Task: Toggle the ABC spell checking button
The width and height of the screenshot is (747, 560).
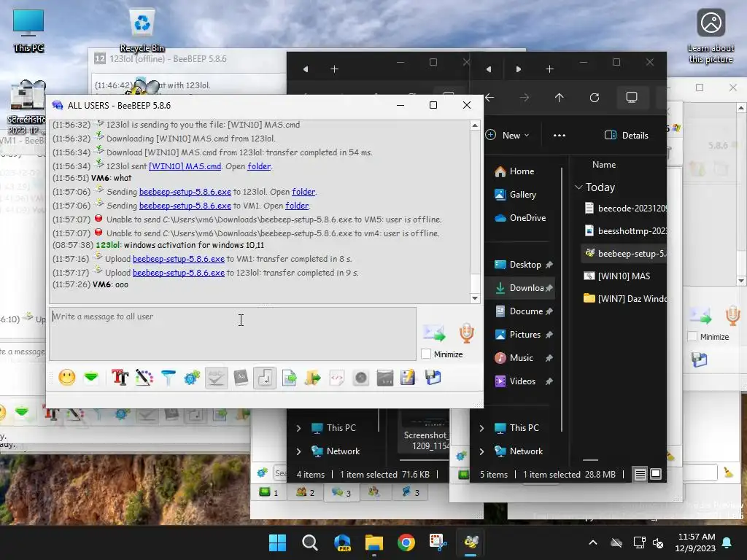Action: coord(216,378)
